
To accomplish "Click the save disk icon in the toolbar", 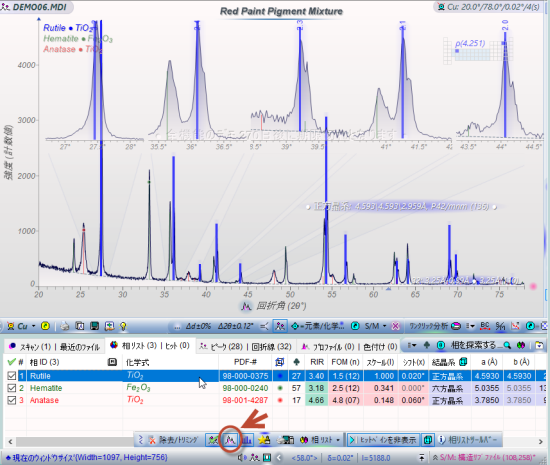I will 94,326.
